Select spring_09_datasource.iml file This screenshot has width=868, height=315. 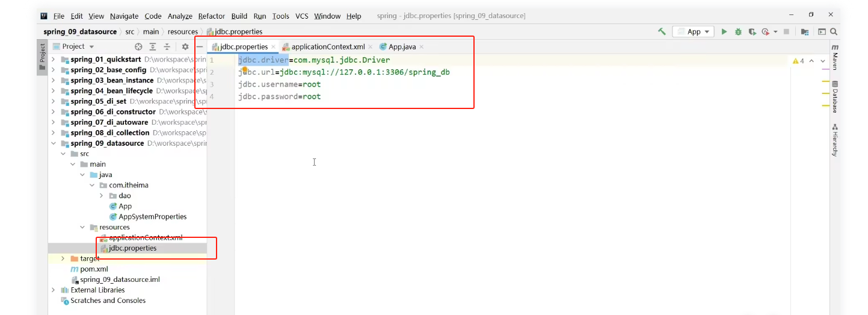point(115,279)
